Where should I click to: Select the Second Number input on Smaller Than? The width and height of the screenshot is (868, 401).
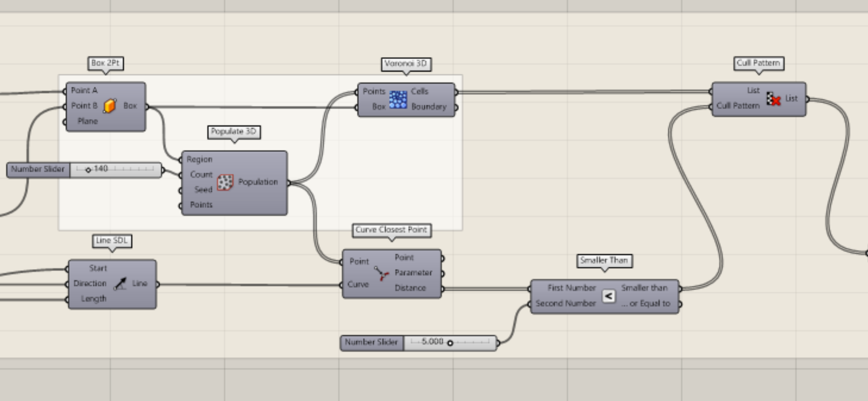coord(565,303)
